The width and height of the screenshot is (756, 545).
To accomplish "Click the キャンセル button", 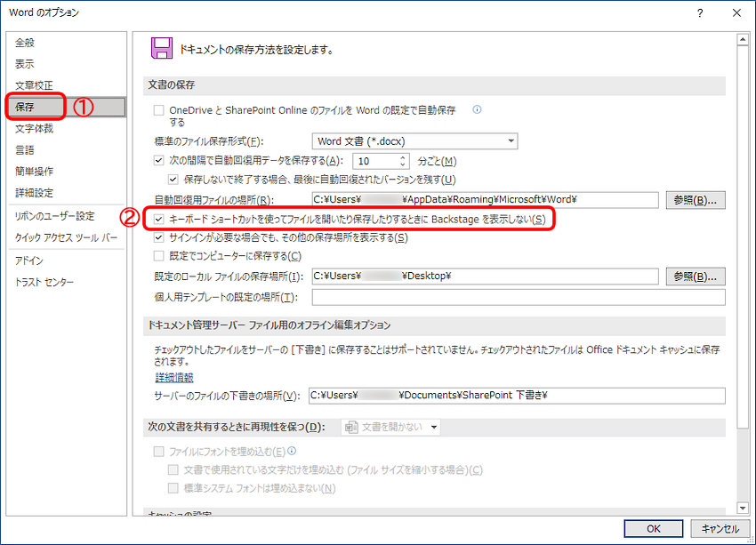I will point(720,528).
